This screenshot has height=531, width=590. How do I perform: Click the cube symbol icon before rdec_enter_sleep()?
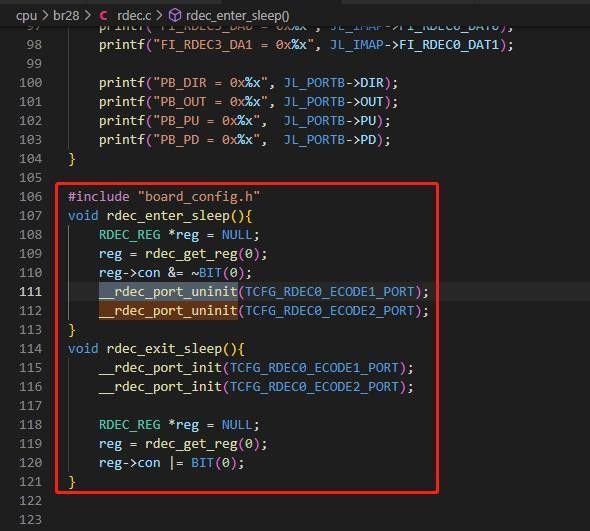(175, 16)
